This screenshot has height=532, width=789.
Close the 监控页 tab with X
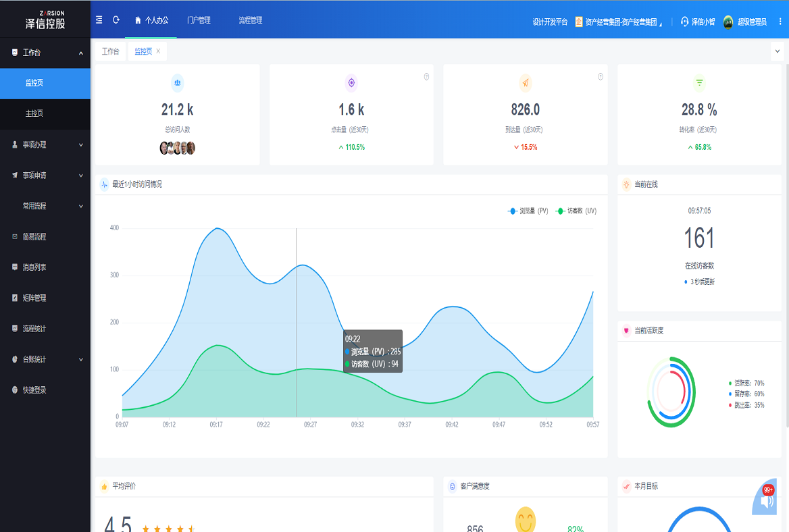pyautogui.click(x=158, y=51)
